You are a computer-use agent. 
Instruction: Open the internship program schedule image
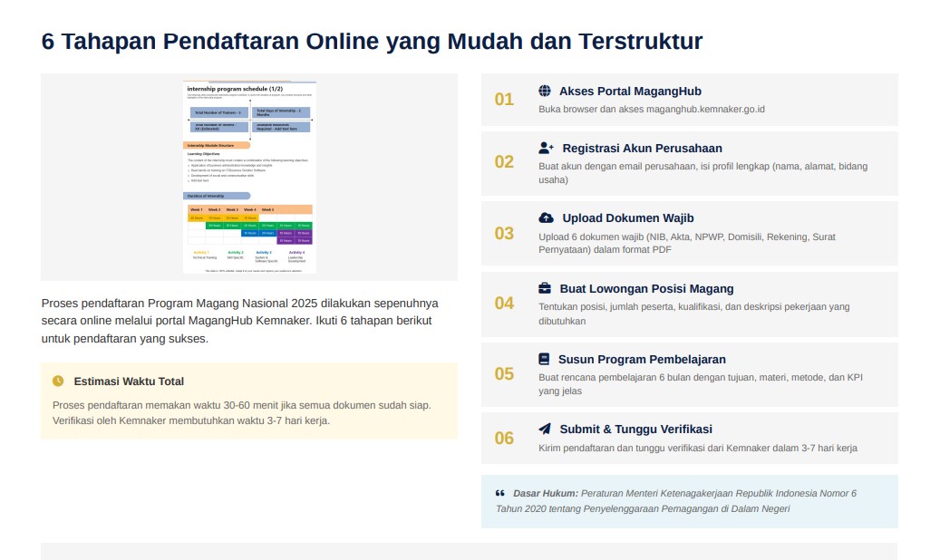(x=249, y=177)
